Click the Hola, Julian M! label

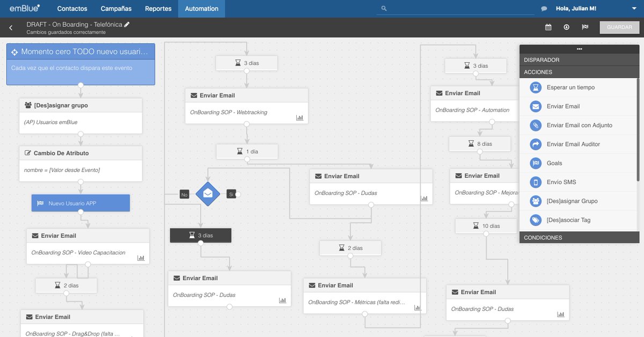[576, 9]
